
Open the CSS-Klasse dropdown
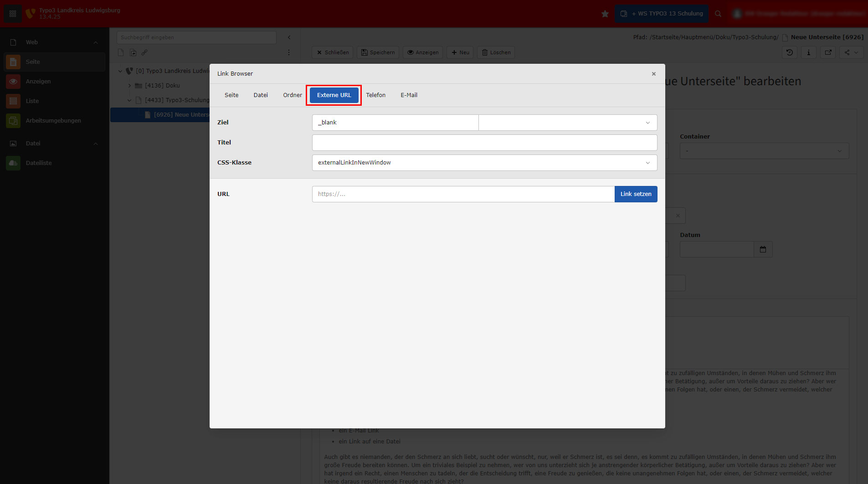pyautogui.click(x=484, y=163)
